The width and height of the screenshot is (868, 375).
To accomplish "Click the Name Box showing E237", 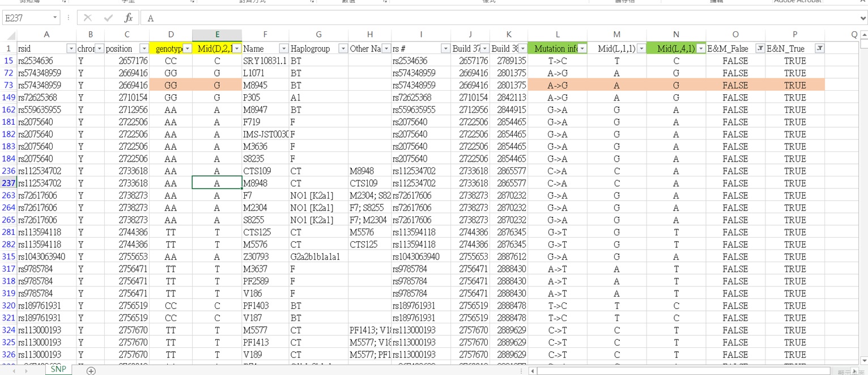I will 26,18.
